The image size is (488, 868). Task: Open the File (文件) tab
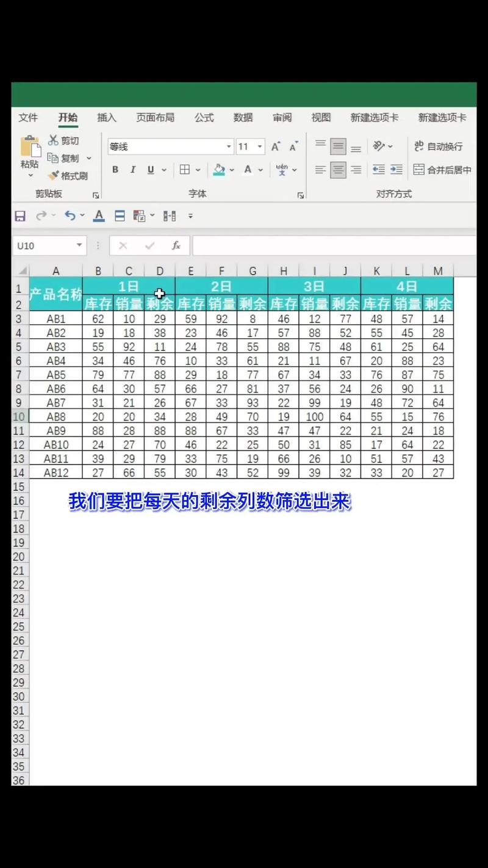(x=28, y=118)
